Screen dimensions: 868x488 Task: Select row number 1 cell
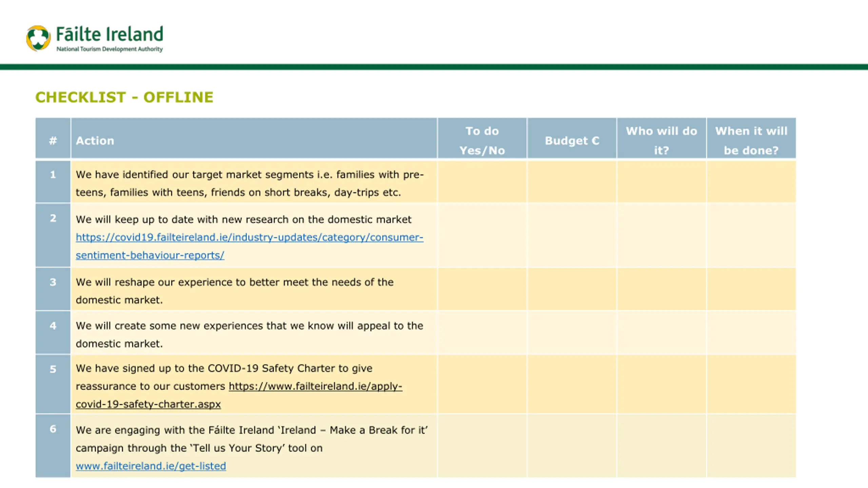tap(53, 182)
